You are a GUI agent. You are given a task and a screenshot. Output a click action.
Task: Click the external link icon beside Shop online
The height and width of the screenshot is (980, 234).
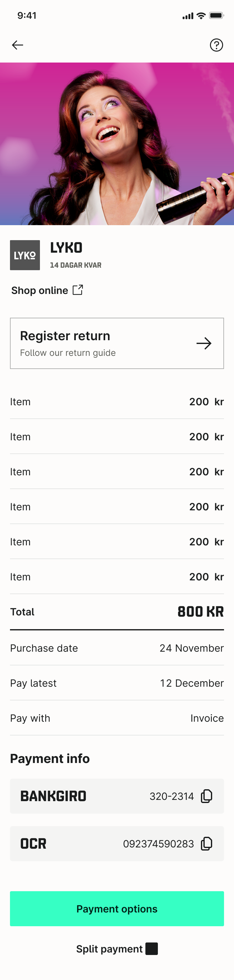[78, 290]
